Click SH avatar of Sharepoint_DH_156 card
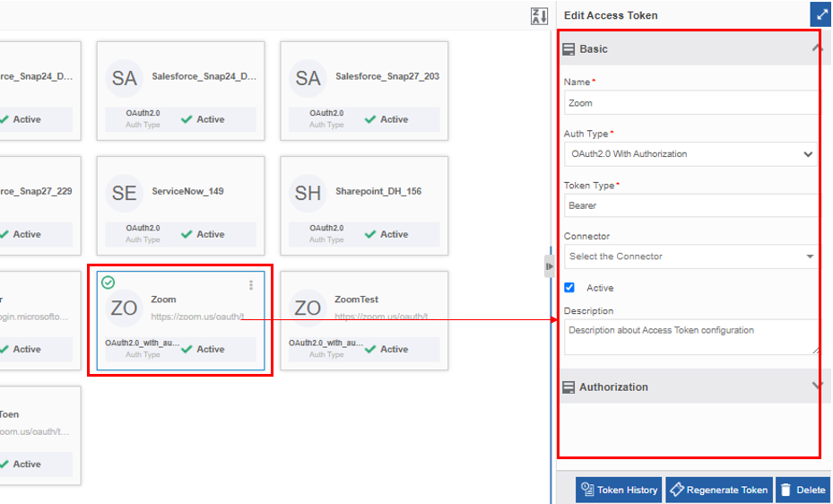833x504 pixels. pyautogui.click(x=308, y=193)
